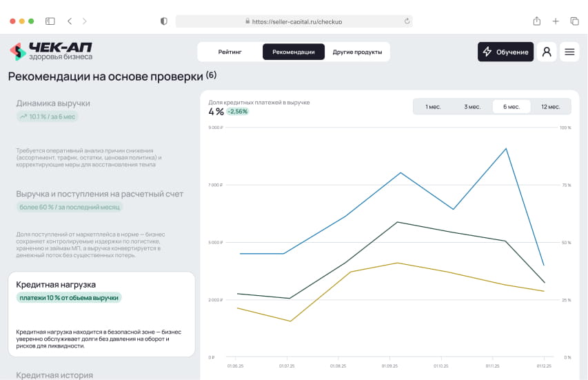
Task: Select the 3 мес. period
Action: [x=472, y=107]
